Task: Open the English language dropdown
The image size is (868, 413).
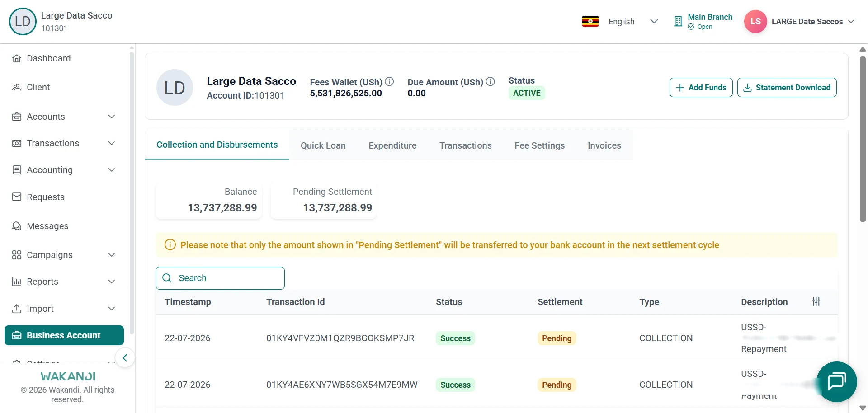Action: [x=633, y=21]
